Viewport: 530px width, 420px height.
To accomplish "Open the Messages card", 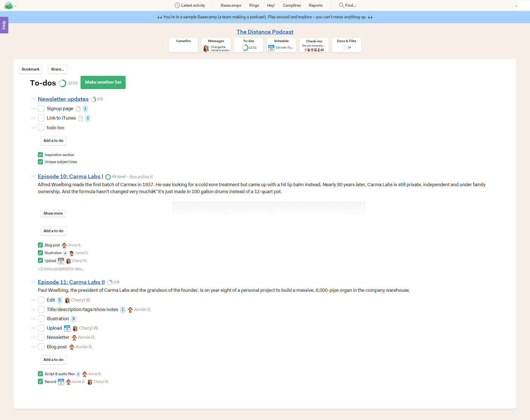I will click(x=216, y=45).
